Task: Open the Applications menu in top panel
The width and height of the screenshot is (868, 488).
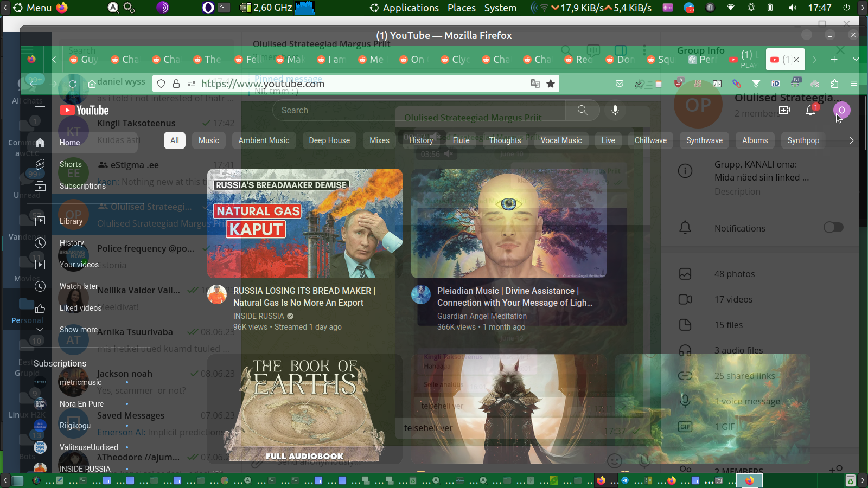Action: [405, 8]
